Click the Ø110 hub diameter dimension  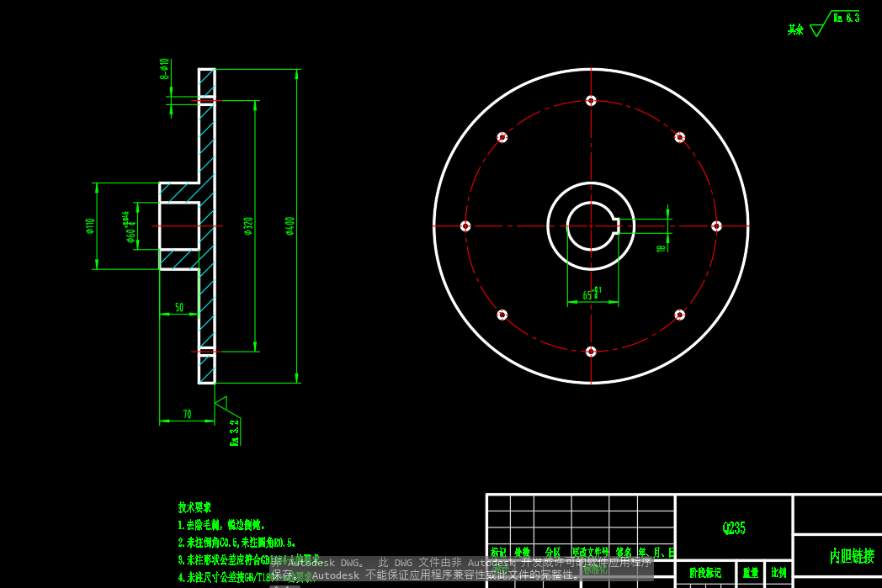pos(90,226)
